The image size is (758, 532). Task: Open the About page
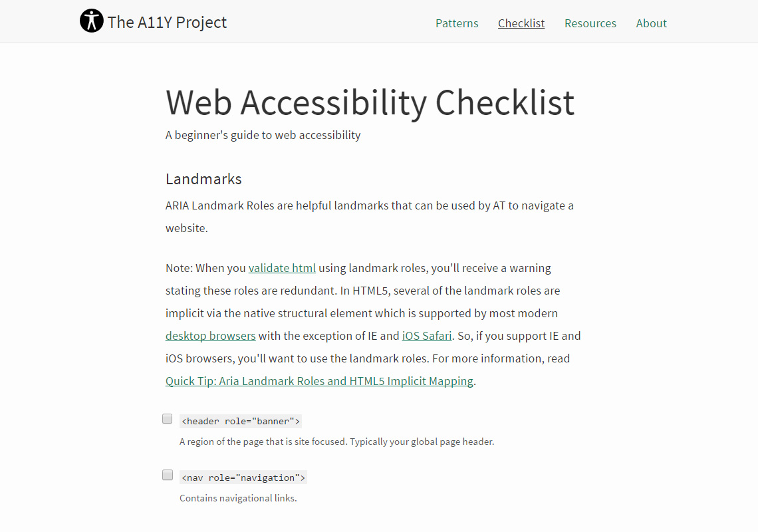tap(651, 23)
